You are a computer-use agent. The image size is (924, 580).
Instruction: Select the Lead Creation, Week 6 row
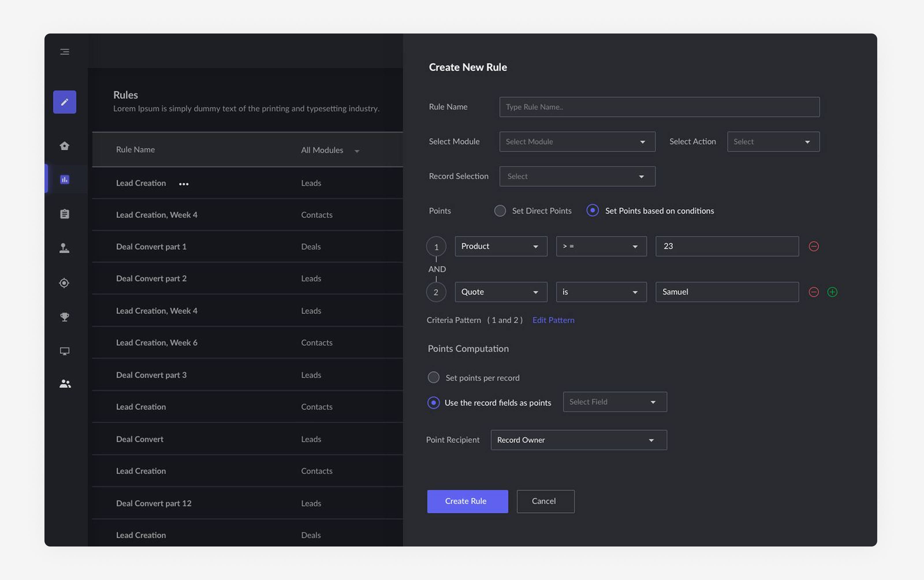tap(247, 343)
